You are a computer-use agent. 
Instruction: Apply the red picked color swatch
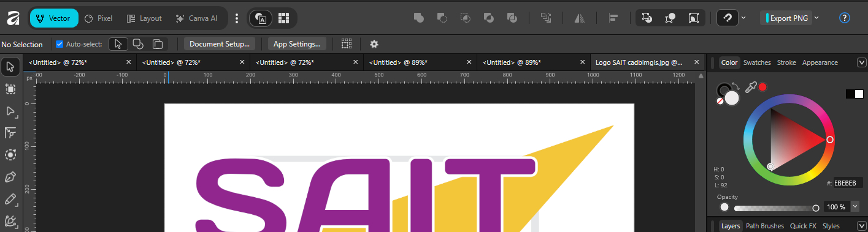(x=762, y=87)
